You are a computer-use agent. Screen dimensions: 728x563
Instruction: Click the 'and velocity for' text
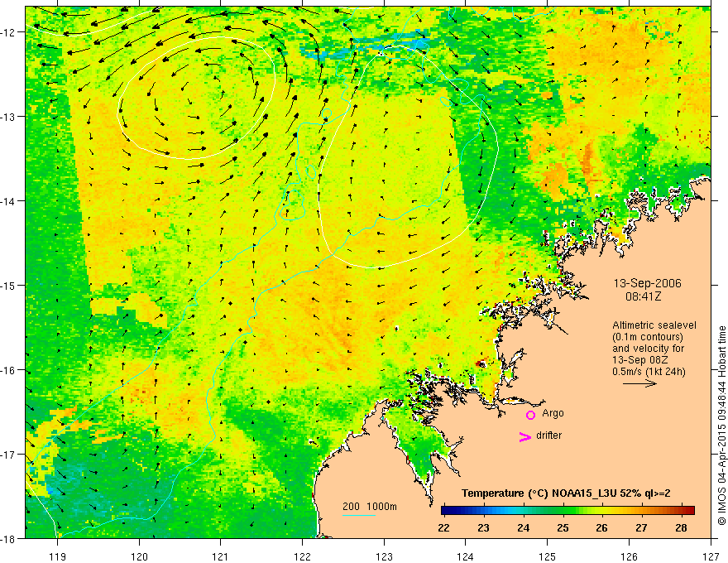(x=648, y=349)
